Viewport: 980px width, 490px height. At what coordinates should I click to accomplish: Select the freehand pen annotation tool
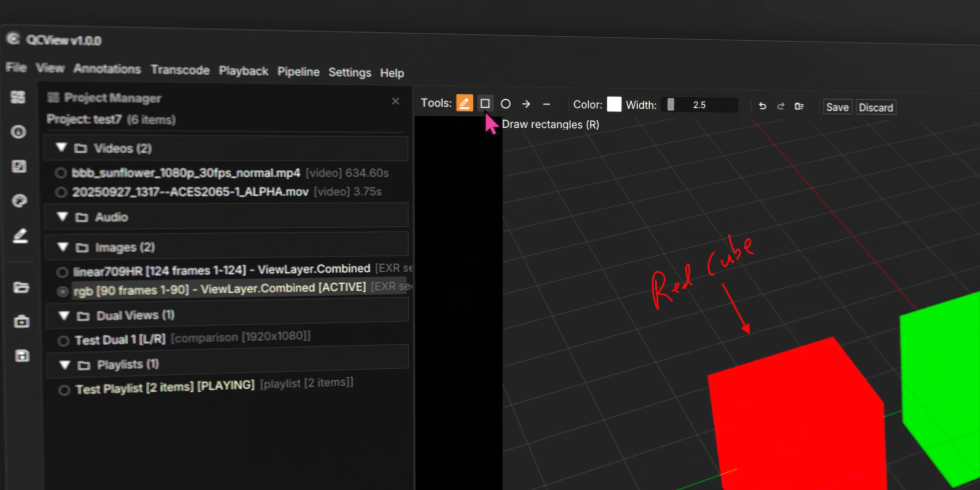(x=464, y=103)
